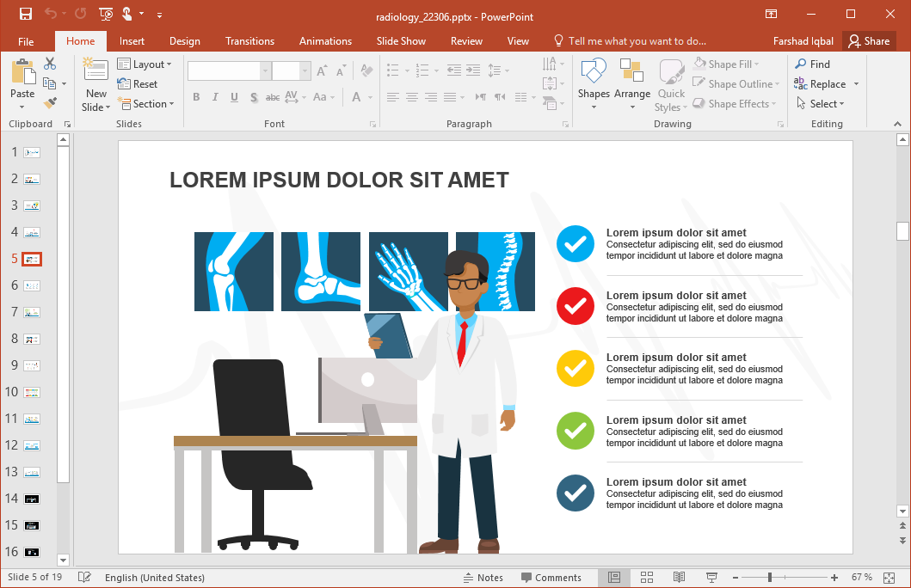Toggle the Notes pane

483,578
